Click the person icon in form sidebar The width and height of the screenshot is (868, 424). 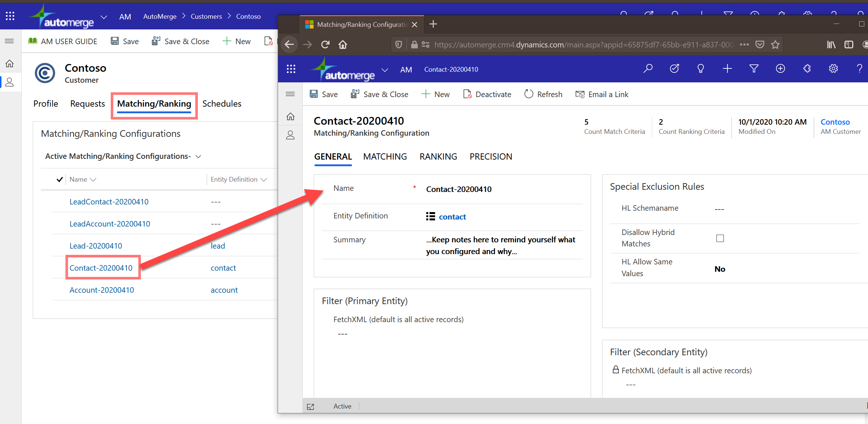[x=291, y=135]
